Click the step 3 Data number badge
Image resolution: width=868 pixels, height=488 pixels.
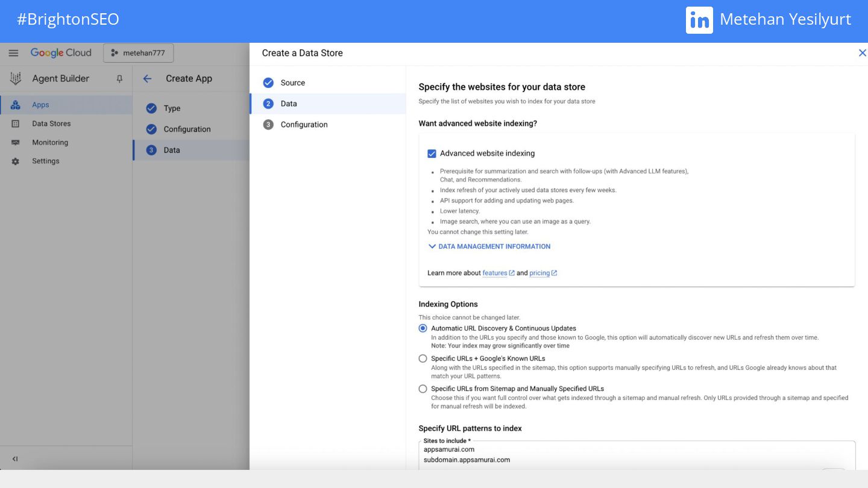click(151, 150)
